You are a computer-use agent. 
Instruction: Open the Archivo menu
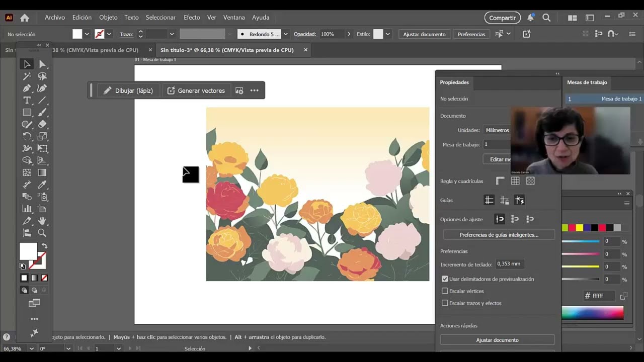click(x=55, y=18)
